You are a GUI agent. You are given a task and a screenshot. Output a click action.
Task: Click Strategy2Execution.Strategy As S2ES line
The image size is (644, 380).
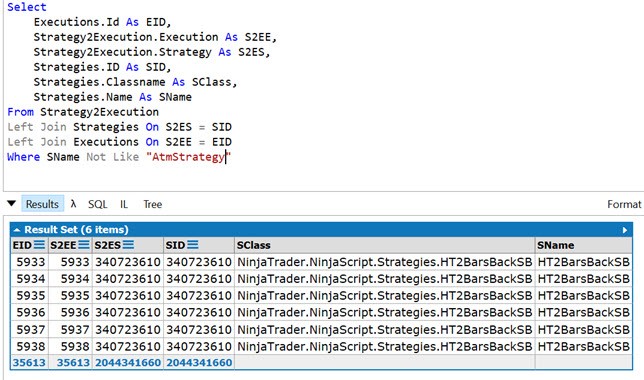pos(152,52)
